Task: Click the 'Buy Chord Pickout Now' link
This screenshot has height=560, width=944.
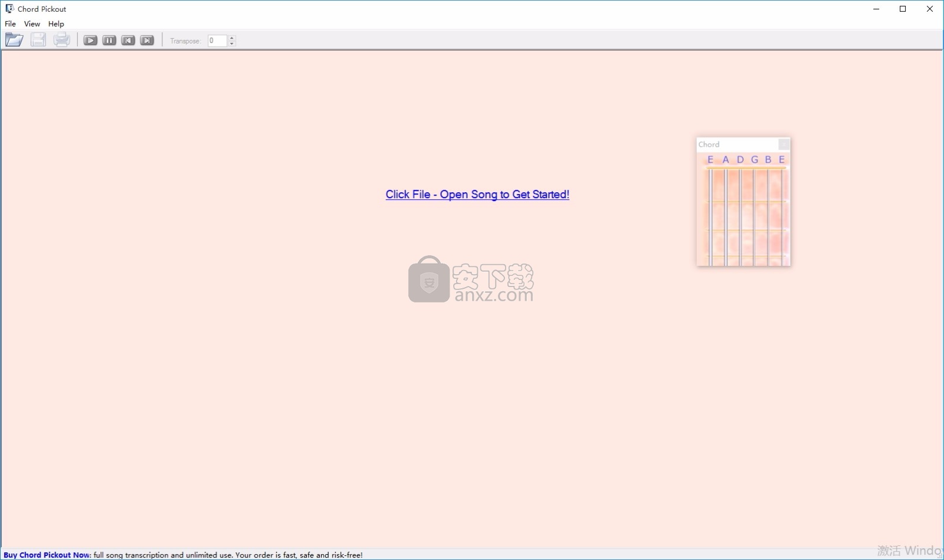Action: coord(47,555)
